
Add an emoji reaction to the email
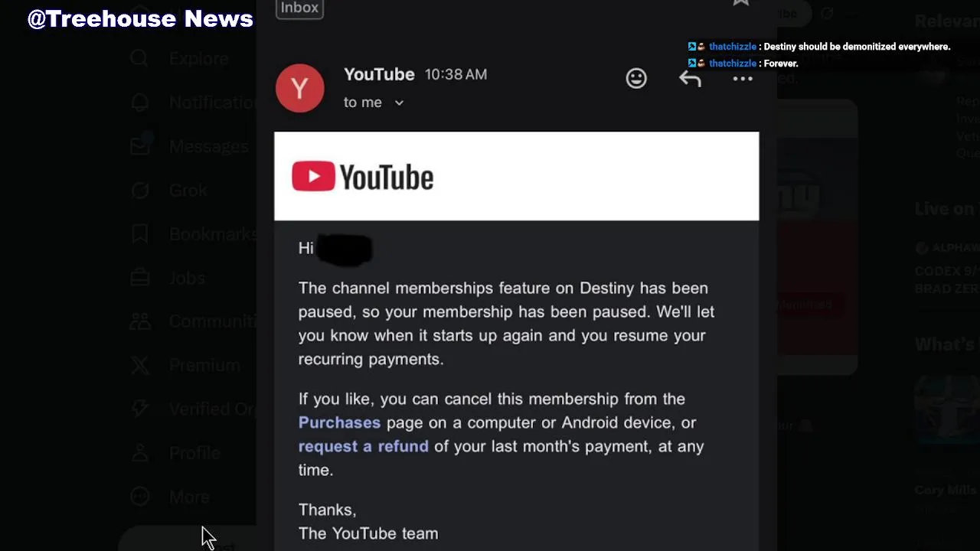click(636, 78)
